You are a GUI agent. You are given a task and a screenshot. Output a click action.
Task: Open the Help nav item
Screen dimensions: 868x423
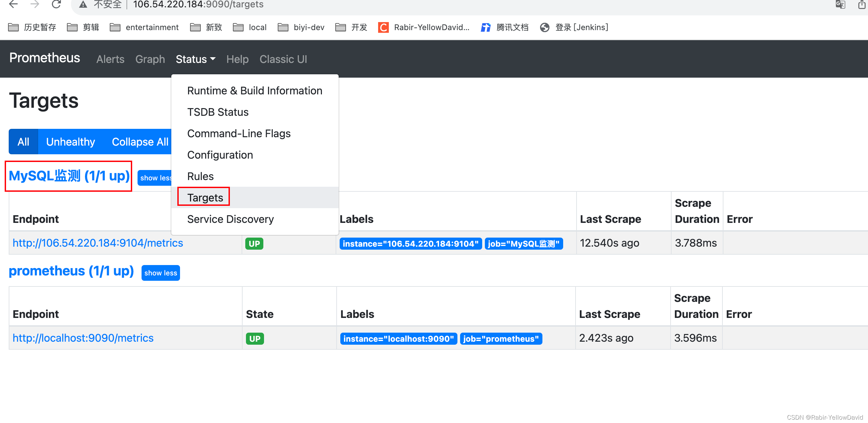point(237,59)
